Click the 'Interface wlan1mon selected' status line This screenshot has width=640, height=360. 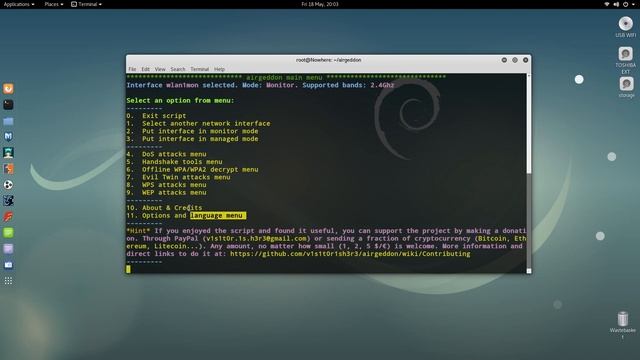260,85
